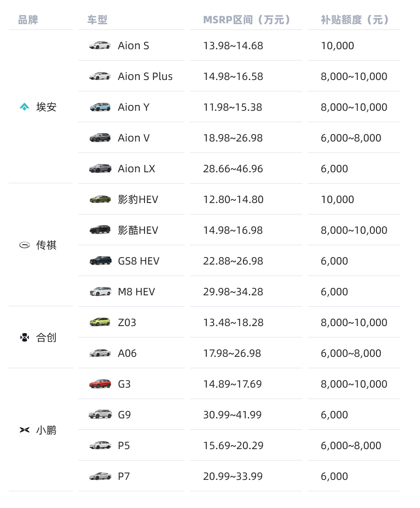The image size is (420, 508).
Task: Select the G9 price range 30.99~41.99
Action: tap(232, 415)
